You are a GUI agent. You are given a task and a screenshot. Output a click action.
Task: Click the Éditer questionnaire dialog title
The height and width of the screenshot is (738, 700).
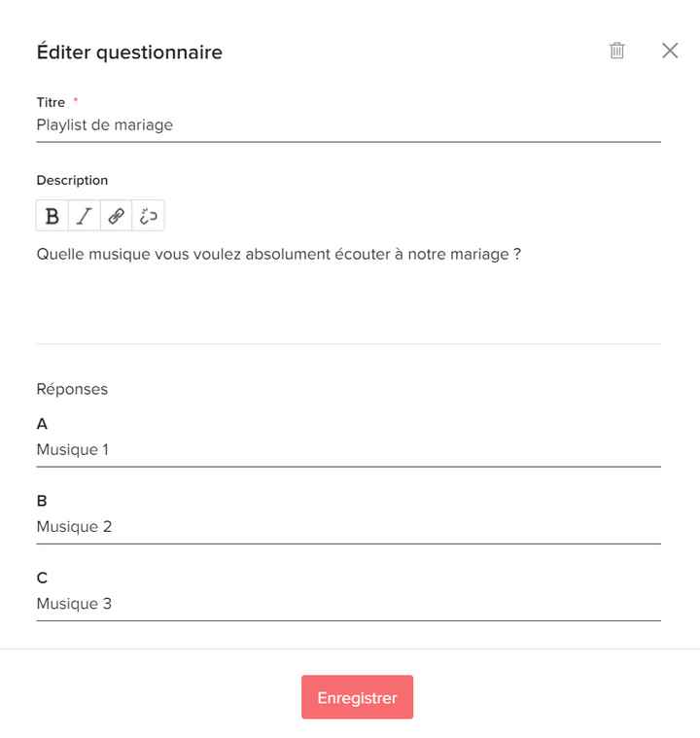tap(129, 53)
